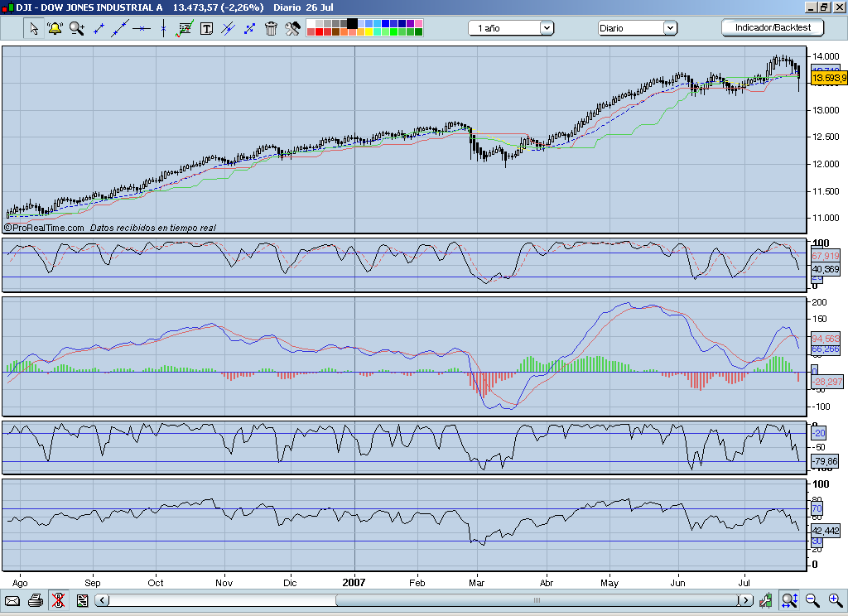This screenshot has height=616, width=848.
Task: Toggle the red crossed-out icon in bottom bar
Action: (59, 600)
